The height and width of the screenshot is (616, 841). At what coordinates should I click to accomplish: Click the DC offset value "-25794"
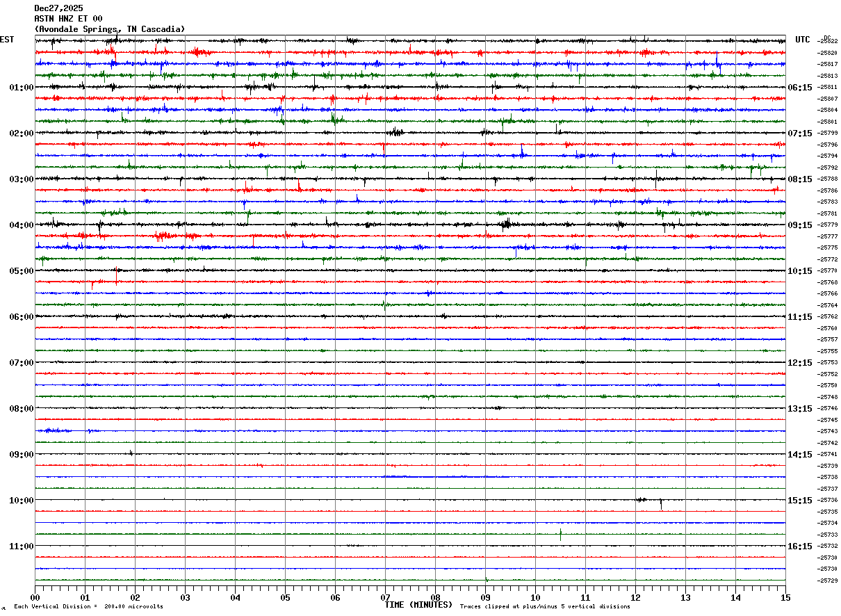click(x=827, y=156)
